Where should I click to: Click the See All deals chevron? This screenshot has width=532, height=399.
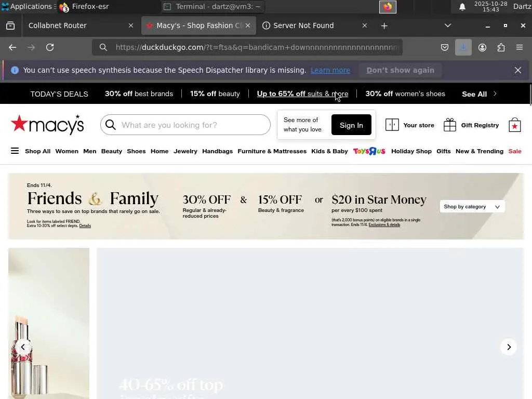[x=495, y=94]
